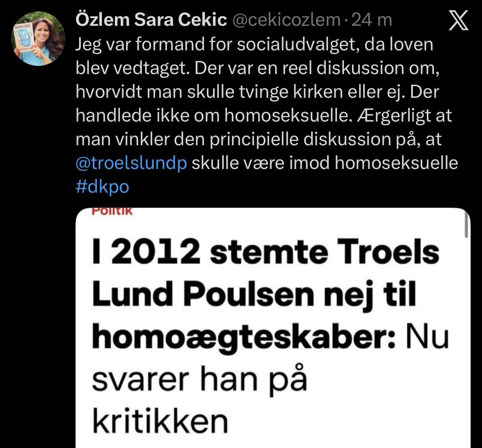
Task: Open the @cekicozlem handle
Action: 286,20
